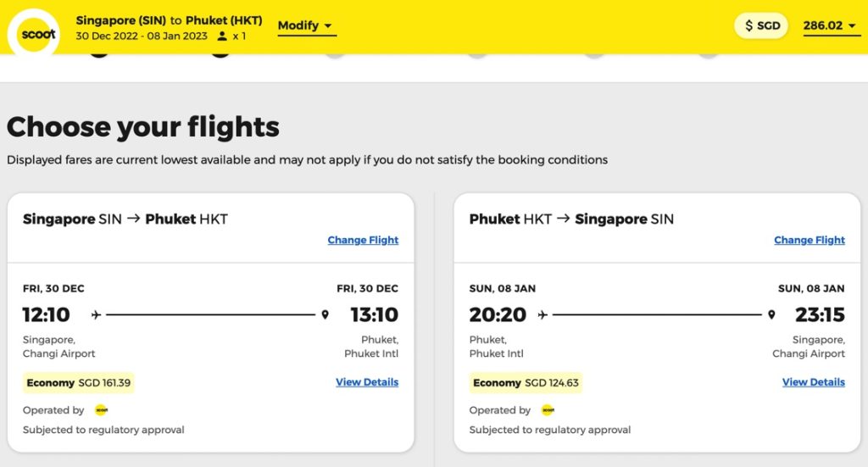
Task: Expand the 286.02 total price dropdown
Action: click(830, 26)
